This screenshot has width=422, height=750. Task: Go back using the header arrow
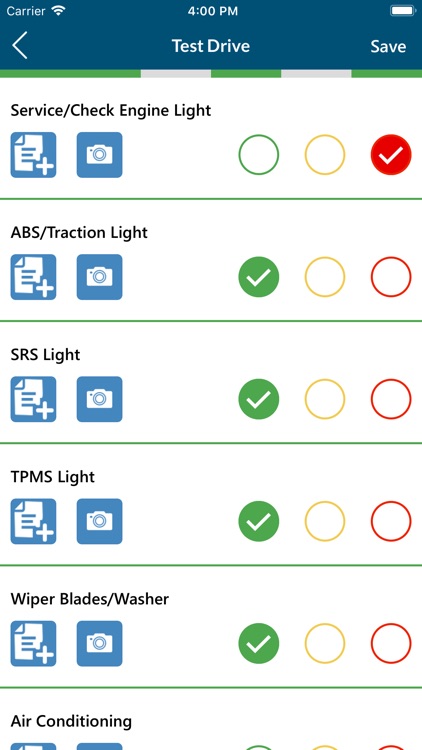[x=20, y=45]
